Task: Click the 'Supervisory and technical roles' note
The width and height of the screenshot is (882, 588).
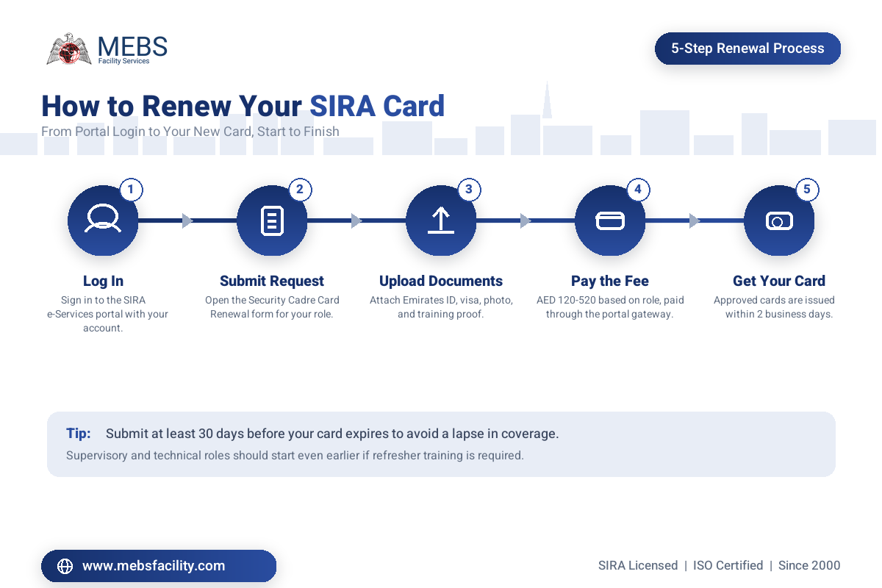Action: click(295, 455)
